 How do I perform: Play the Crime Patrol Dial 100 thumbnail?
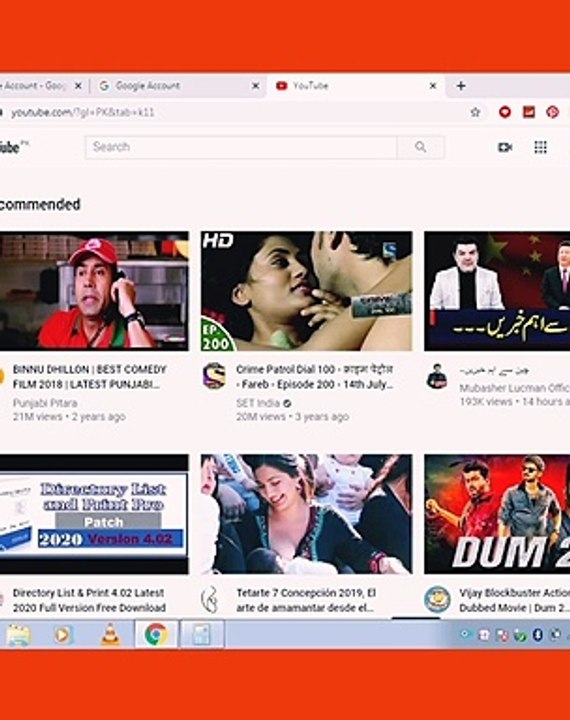(x=306, y=291)
